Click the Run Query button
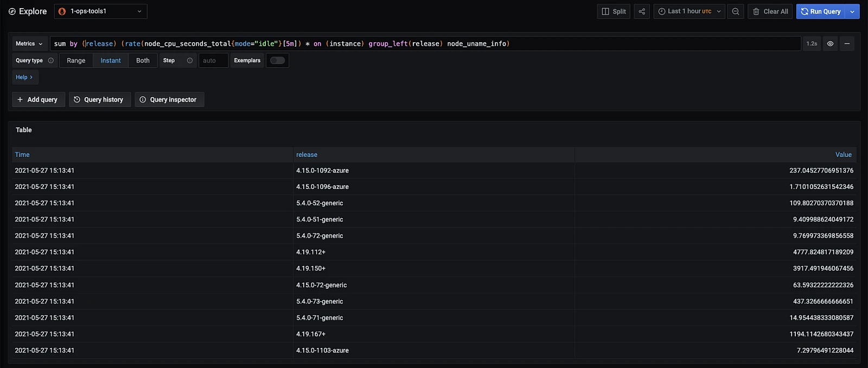 [x=821, y=11]
